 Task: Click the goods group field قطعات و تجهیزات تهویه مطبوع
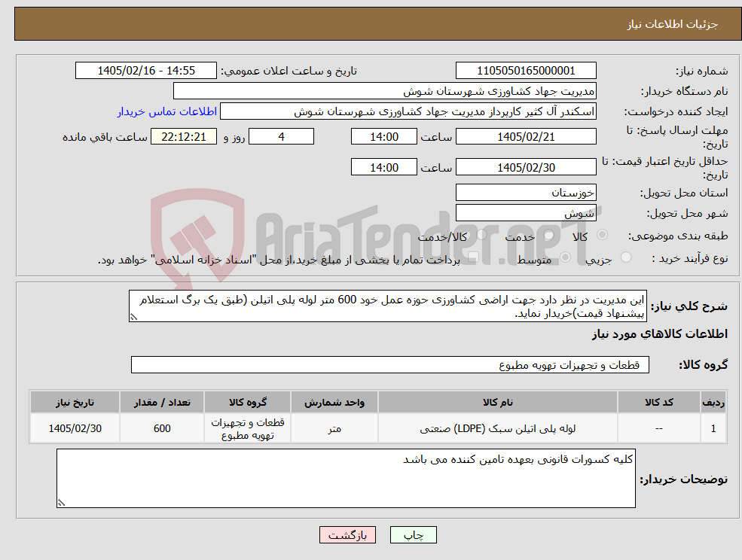[390, 364]
